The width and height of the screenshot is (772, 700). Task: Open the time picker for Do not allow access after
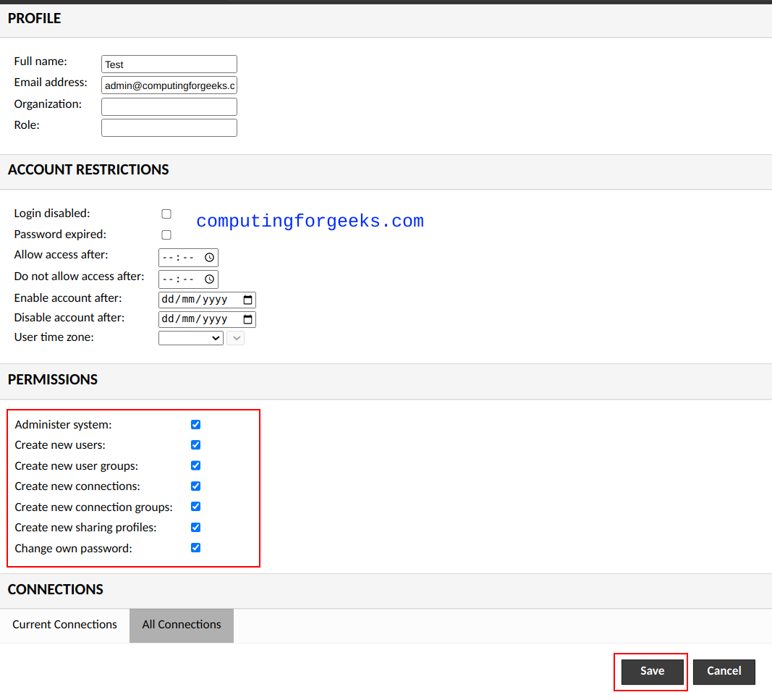[x=208, y=279]
